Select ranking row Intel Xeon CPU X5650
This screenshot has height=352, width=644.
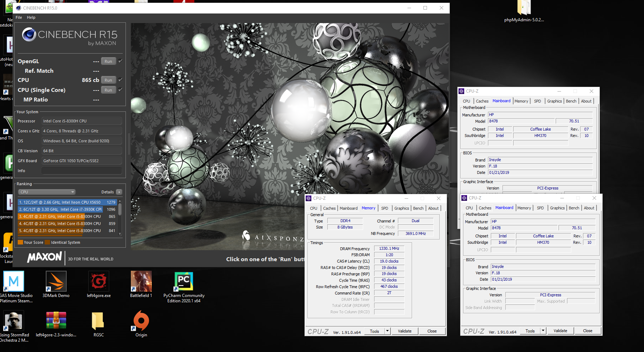coord(67,202)
